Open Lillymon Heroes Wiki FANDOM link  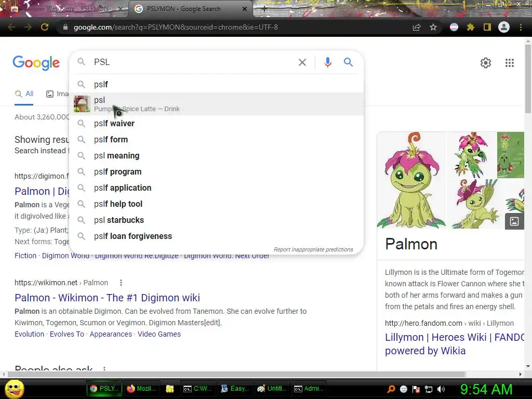click(x=454, y=344)
